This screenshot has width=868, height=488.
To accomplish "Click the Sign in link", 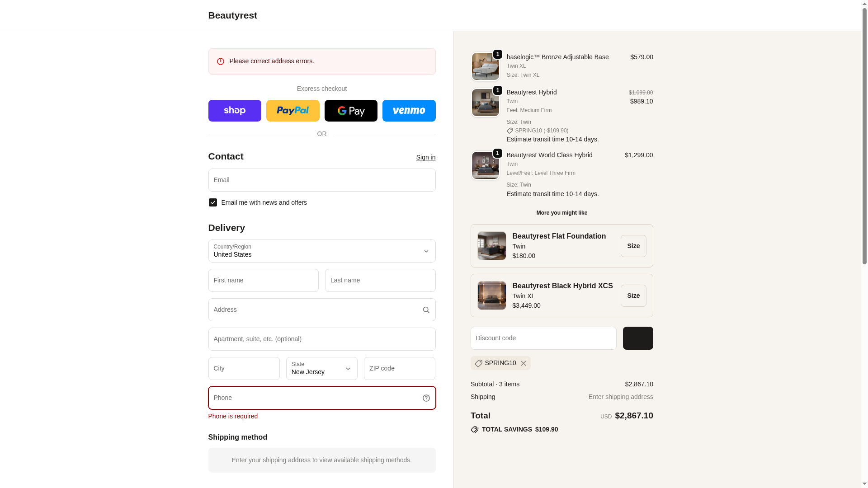I will pyautogui.click(x=425, y=157).
